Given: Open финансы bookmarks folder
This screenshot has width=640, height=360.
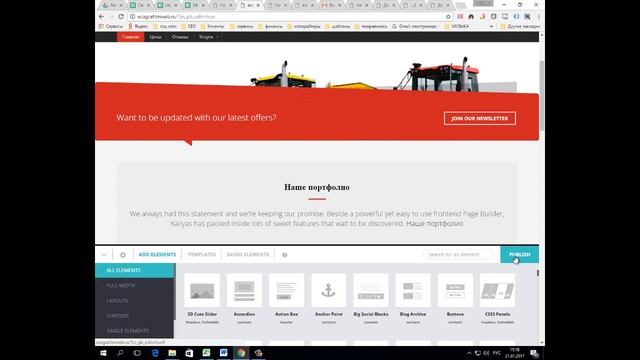Looking at the screenshot, I should [270, 26].
